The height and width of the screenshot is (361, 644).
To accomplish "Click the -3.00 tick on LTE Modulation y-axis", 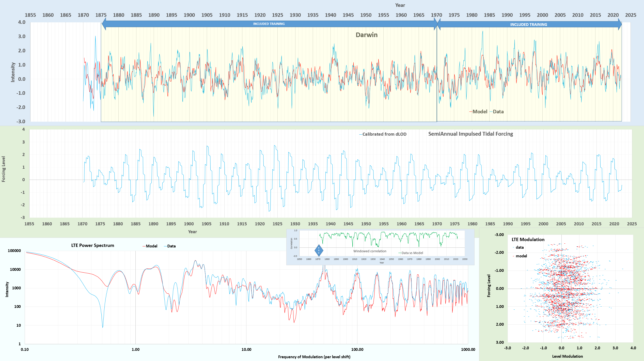I will pyautogui.click(x=499, y=235).
